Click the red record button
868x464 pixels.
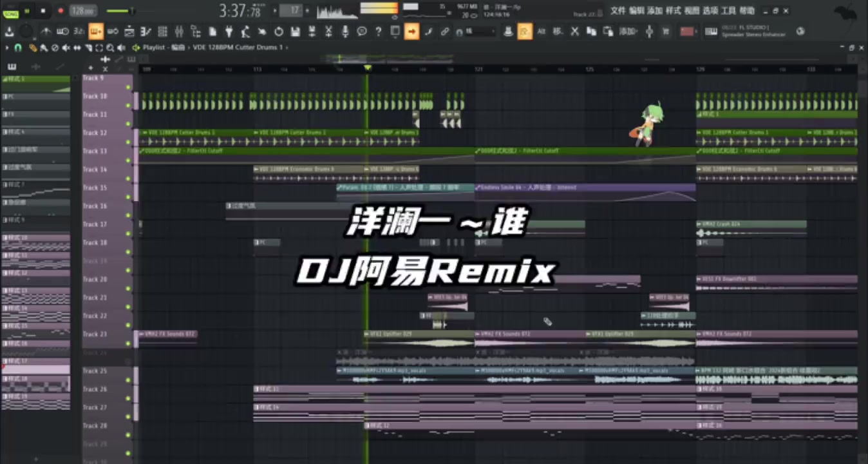tap(61, 10)
